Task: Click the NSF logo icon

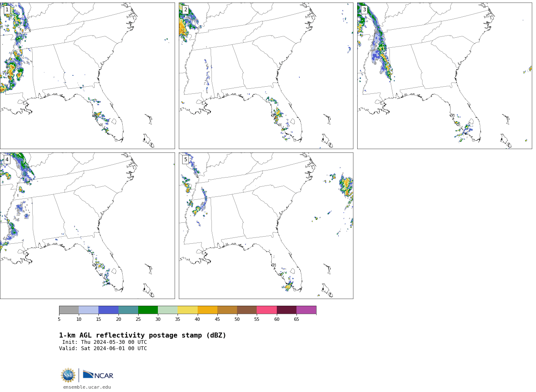Action: pyautogui.click(x=68, y=375)
